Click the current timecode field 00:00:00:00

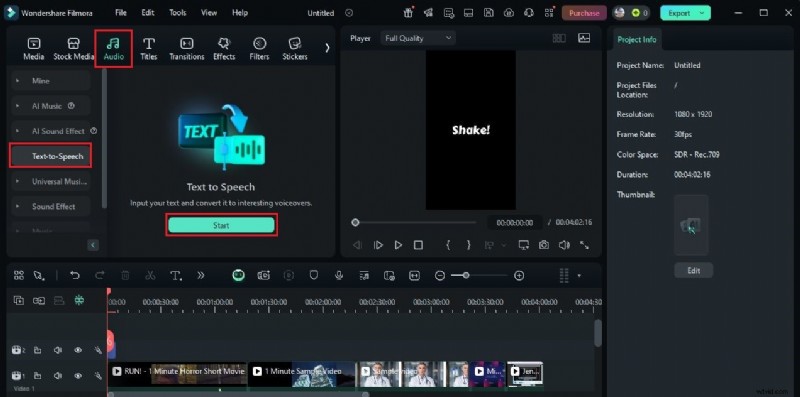515,222
